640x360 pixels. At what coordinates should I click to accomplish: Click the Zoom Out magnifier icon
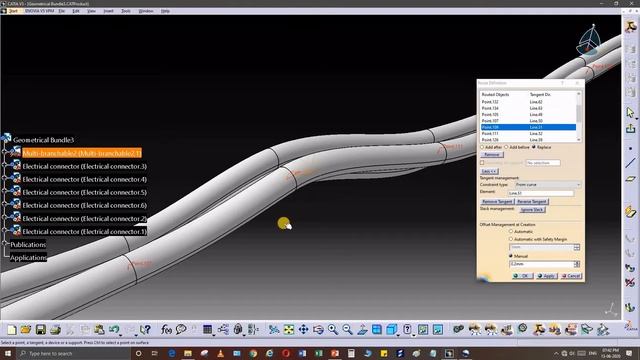pyautogui.click(x=347, y=329)
